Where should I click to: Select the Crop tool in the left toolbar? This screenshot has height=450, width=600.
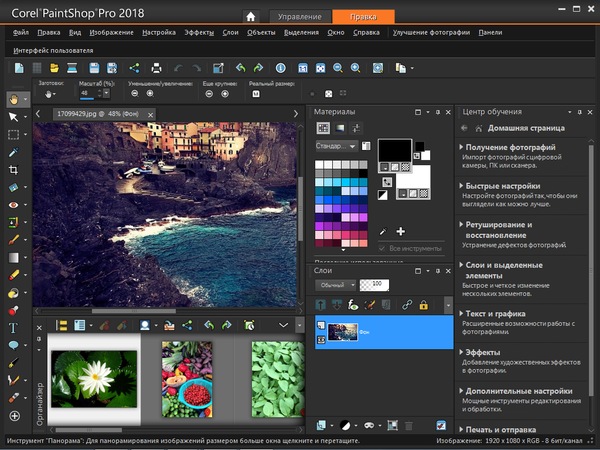pyautogui.click(x=14, y=169)
